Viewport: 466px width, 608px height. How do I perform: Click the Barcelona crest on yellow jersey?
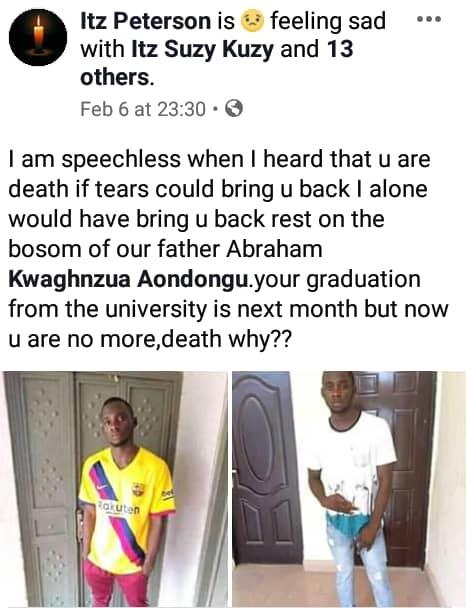point(138,489)
